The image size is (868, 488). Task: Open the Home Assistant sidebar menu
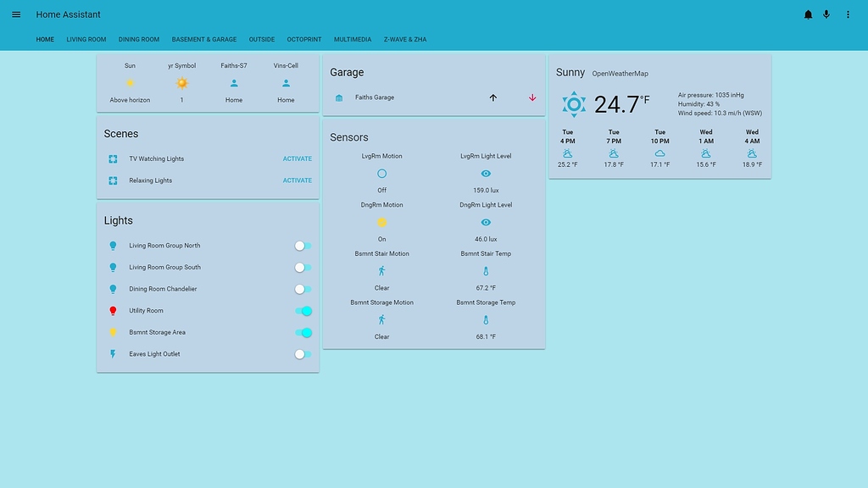pyautogui.click(x=15, y=14)
